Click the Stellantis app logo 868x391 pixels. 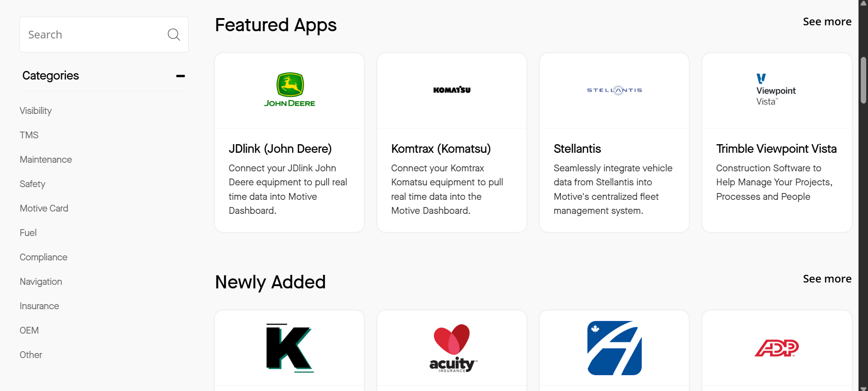pyautogui.click(x=614, y=90)
